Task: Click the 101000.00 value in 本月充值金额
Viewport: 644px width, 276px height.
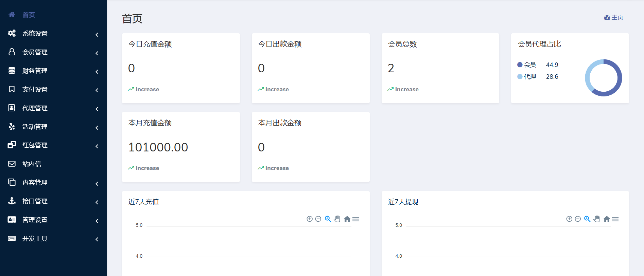Action: click(x=158, y=147)
